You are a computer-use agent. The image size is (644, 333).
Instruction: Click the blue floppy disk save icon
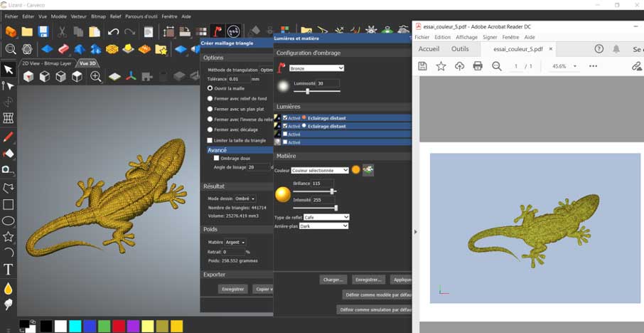click(43, 31)
